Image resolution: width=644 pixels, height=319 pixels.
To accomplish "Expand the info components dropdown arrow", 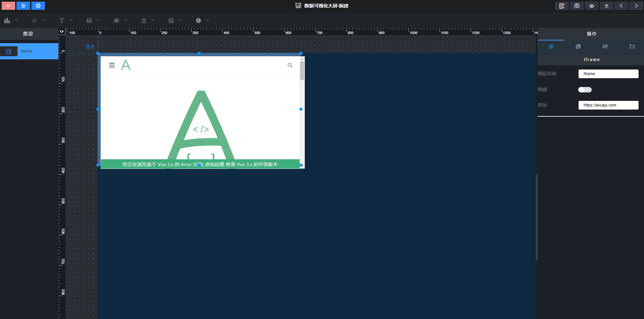I will point(208,20).
